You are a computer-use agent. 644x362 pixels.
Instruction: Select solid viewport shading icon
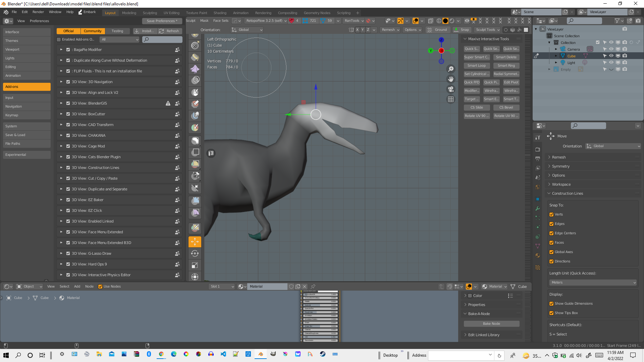click(445, 21)
